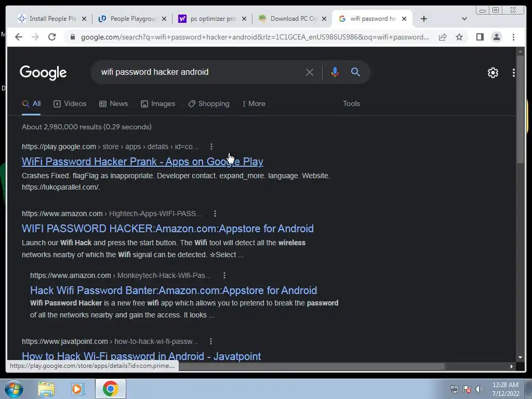The width and height of the screenshot is (532, 399).
Task: Open Windows Explorer from the taskbar
Action: pos(46,389)
